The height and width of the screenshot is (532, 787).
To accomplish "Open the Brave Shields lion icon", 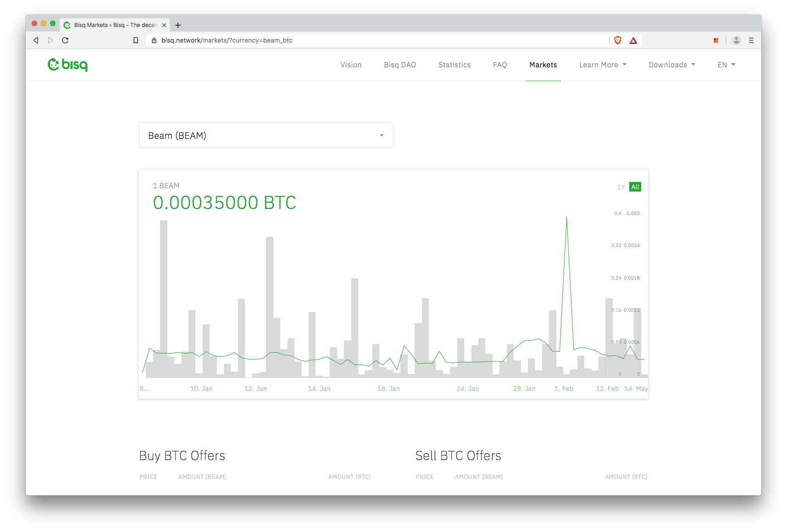I will (618, 40).
